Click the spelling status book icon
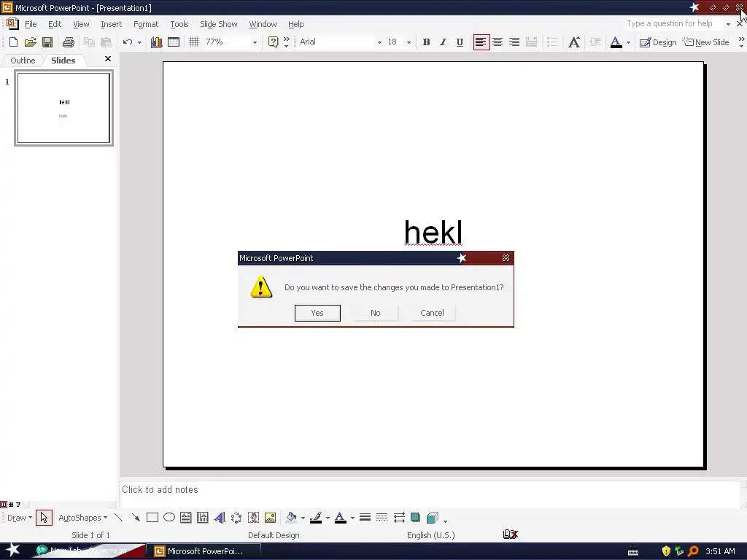 510,534
